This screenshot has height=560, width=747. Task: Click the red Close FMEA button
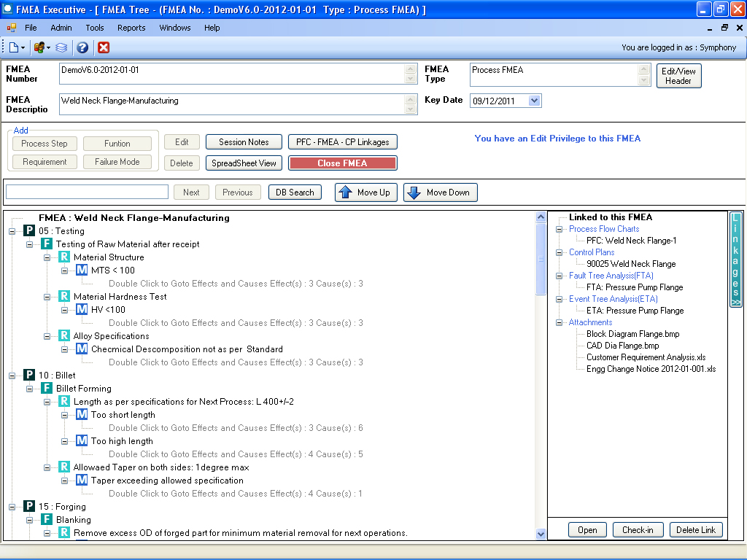[x=343, y=163]
